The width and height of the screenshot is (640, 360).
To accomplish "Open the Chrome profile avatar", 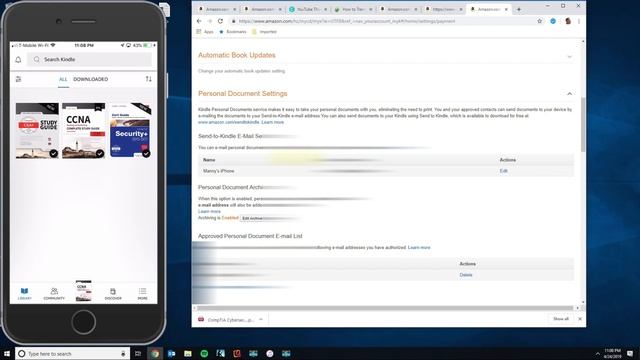I will [568, 21].
